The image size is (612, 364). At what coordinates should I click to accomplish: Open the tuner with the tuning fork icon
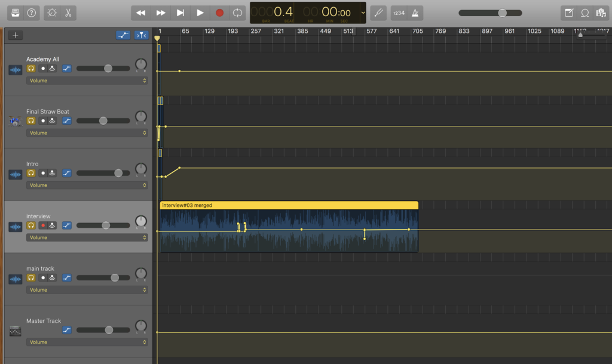[378, 13]
